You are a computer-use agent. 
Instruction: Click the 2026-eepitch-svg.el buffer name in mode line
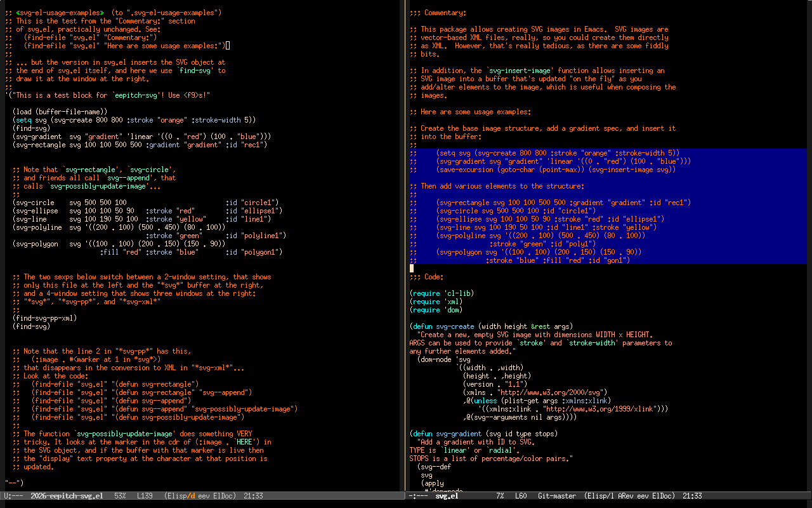67,496
